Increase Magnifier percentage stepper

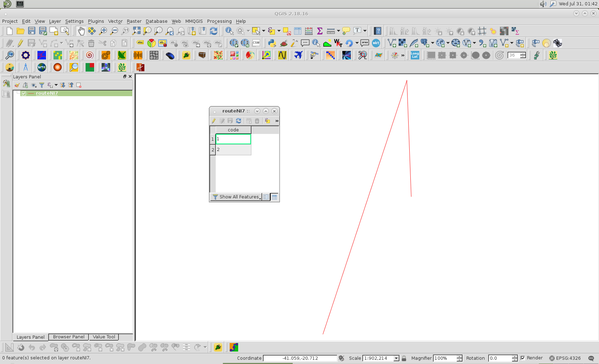tap(460, 357)
